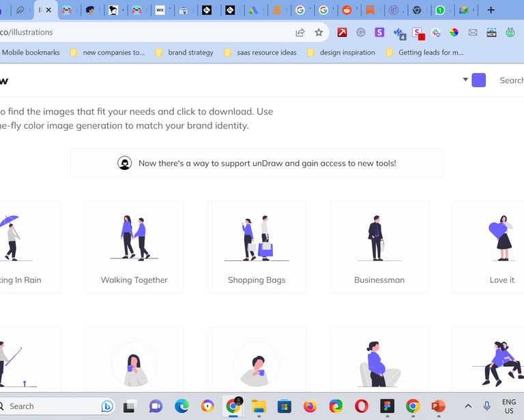524x420 pixels.
Task: Select the umbrella Walking In Rain illustration
Action: (x=30, y=247)
